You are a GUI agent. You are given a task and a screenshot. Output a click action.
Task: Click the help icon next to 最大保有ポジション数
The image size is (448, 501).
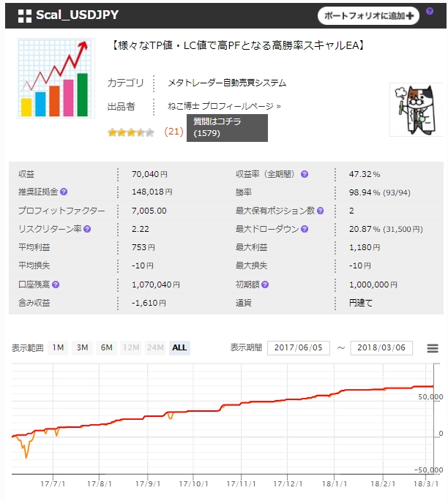coord(321,211)
